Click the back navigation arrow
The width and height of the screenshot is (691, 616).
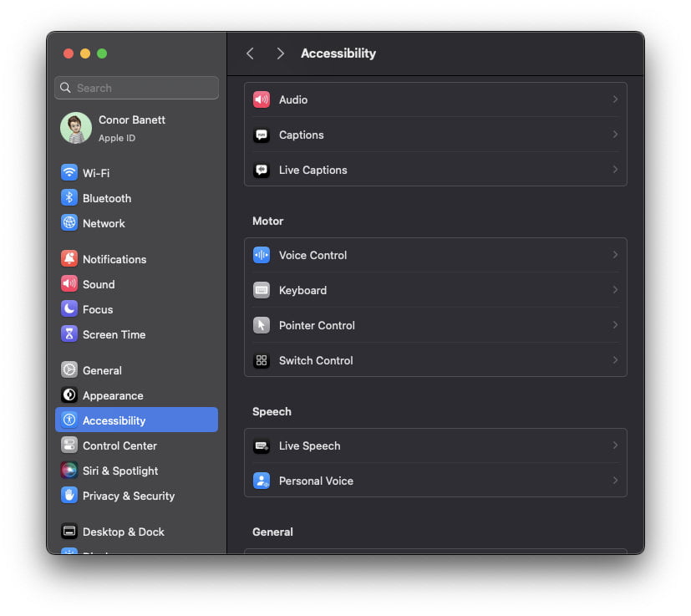250,53
